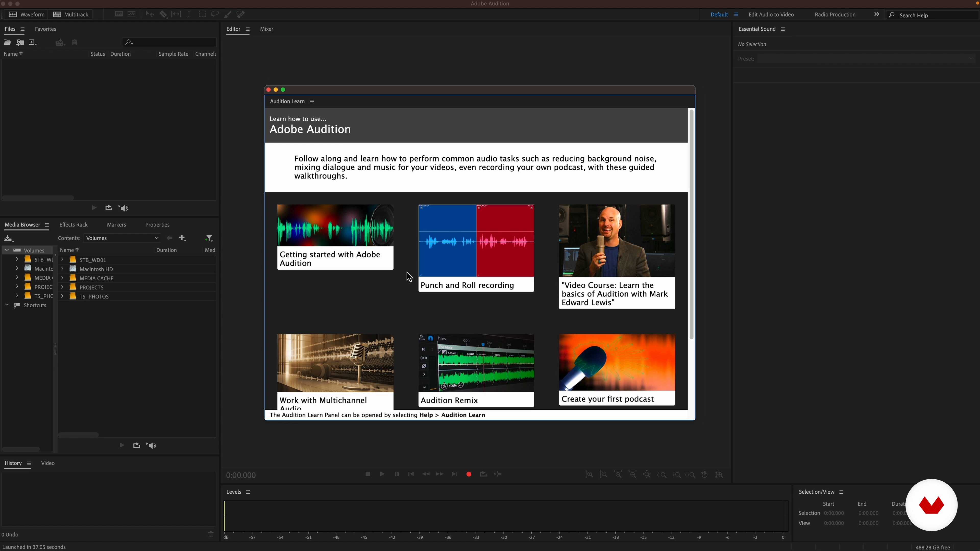Open the Contents Volumes dropdown

coord(122,238)
